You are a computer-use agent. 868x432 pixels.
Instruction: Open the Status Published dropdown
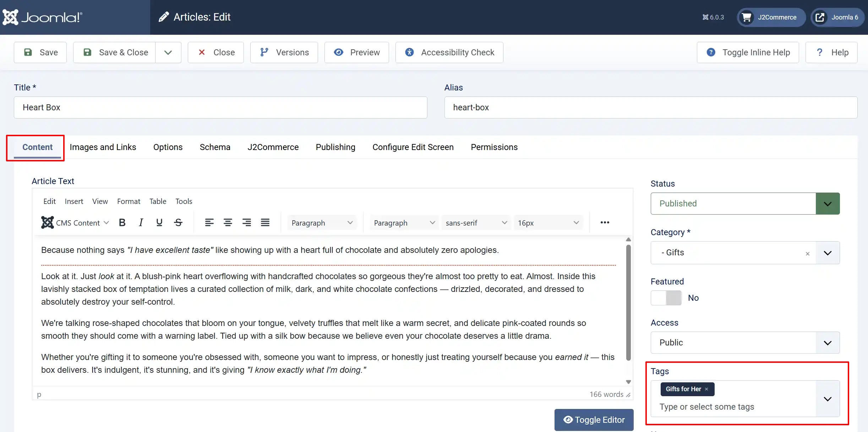click(745, 204)
